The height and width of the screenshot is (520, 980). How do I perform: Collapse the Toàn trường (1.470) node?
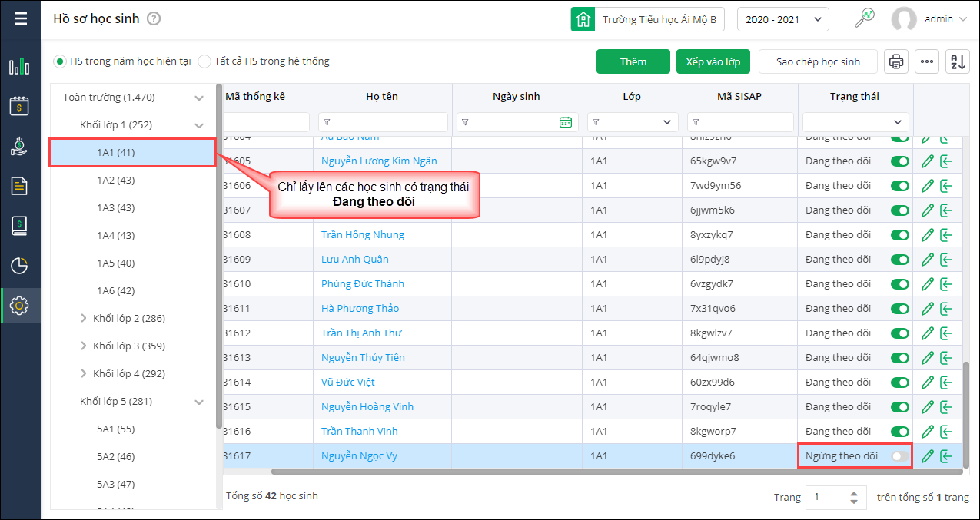[199, 98]
